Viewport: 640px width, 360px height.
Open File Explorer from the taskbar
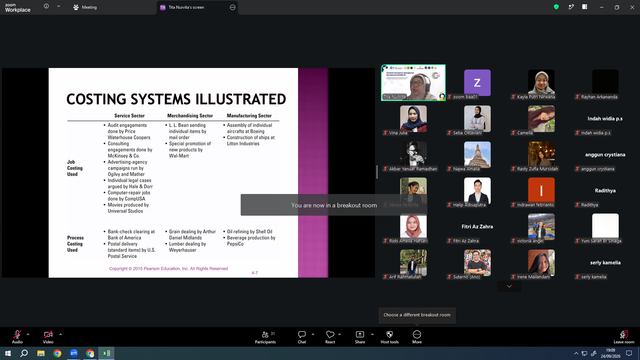[x=41, y=353]
